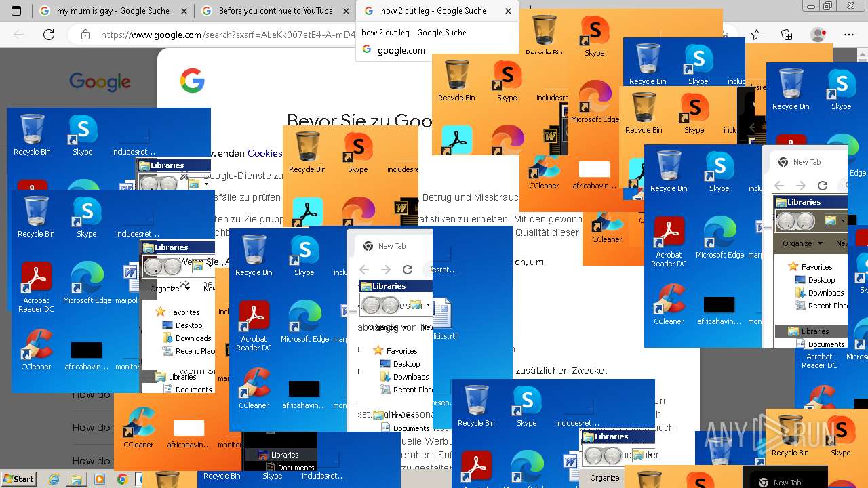The height and width of the screenshot is (488, 868).
Task: Click the "marpoli..." shortcut label
Action: (127, 300)
